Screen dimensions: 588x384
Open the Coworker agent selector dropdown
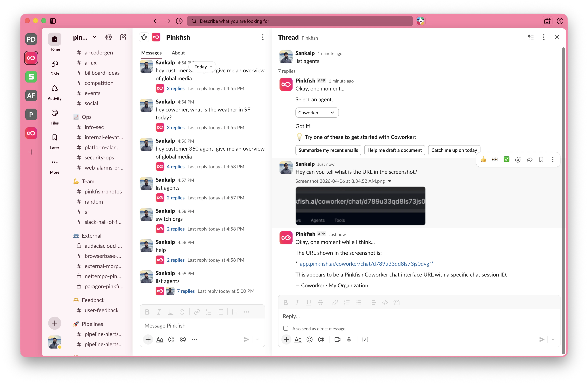click(317, 112)
